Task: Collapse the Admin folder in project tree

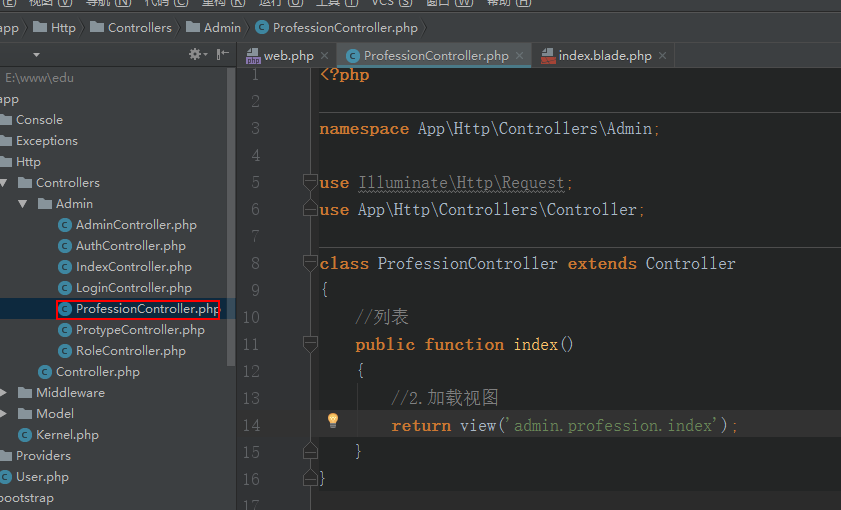Action: coord(24,204)
